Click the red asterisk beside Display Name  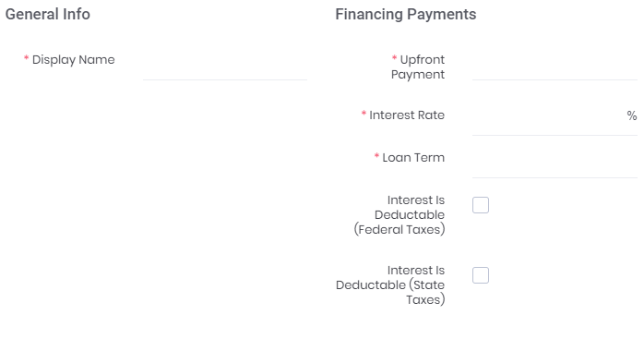pos(26,58)
